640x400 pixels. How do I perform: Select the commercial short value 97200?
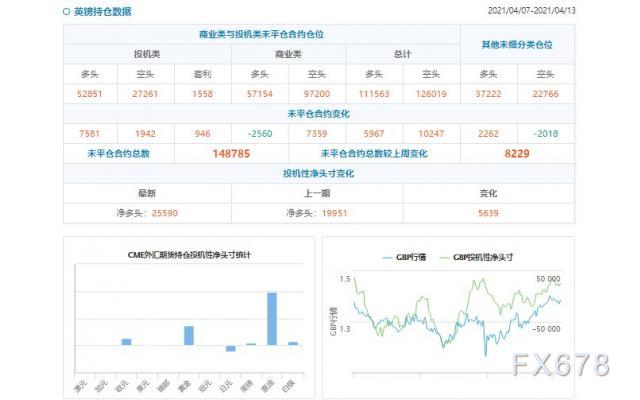coord(317,94)
